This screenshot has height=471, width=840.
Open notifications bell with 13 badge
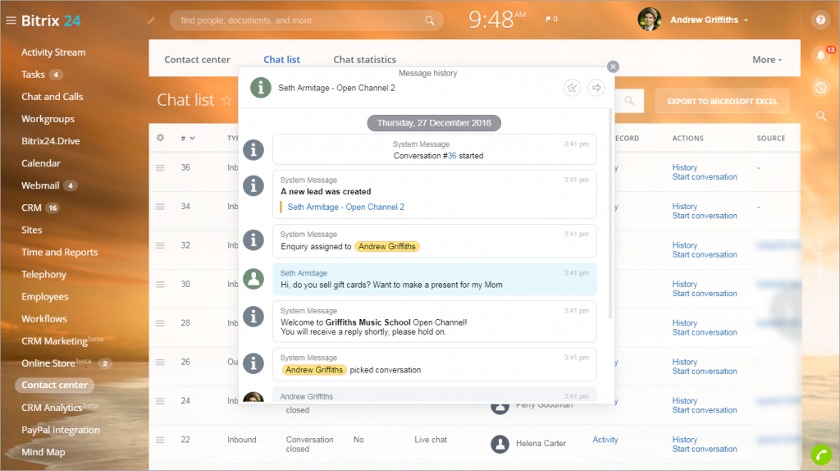[821, 55]
